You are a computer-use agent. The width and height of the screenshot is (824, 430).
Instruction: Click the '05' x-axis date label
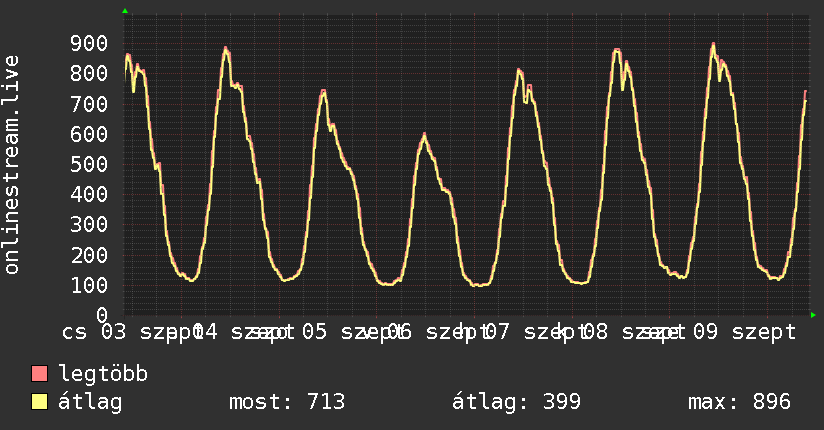click(314, 332)
